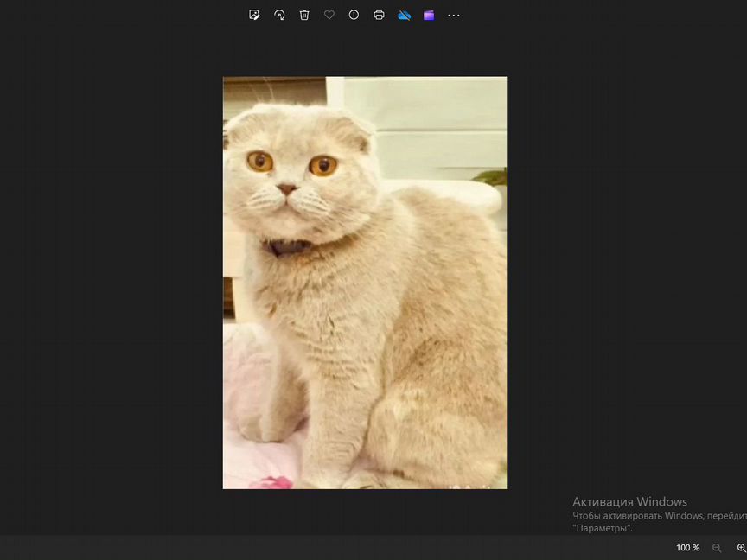View image properties with the info icon
Image resolution: width=747 pixels, height=560 pixels.
354,15
